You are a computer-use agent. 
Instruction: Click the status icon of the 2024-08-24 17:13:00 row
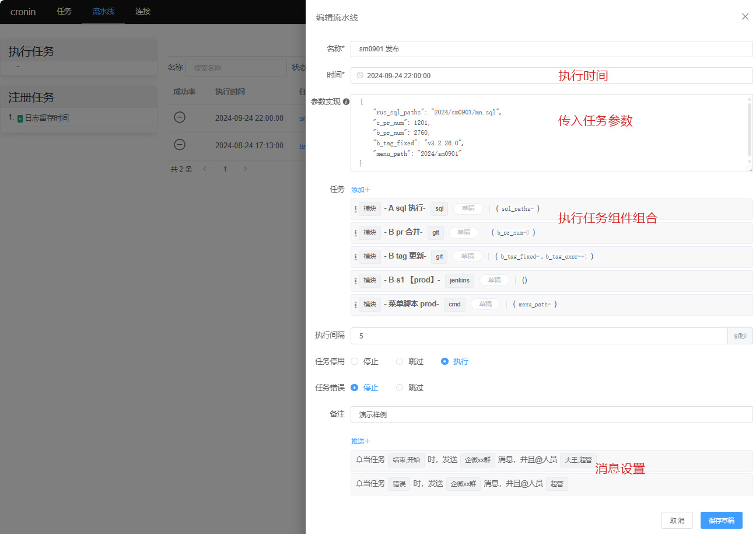click(x=180, y=145)
